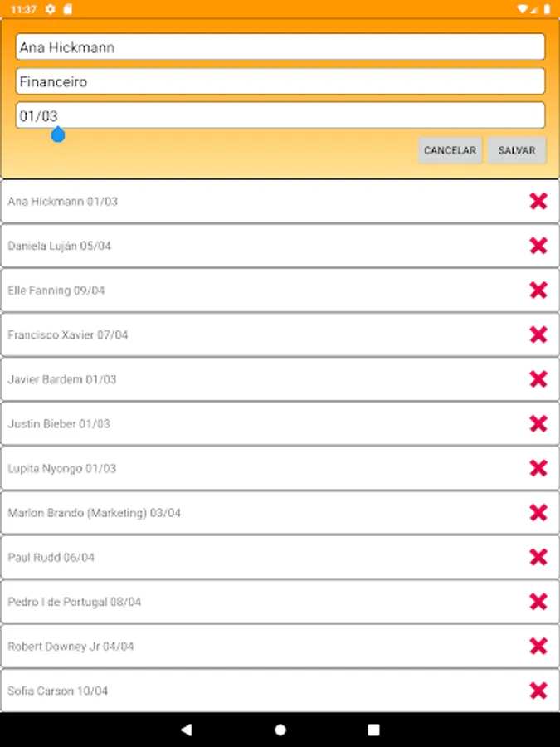Remove the Marlon Brando (Marketing) entry
The width and height of the screenshot is (560, 747).
tap(538, 513)
